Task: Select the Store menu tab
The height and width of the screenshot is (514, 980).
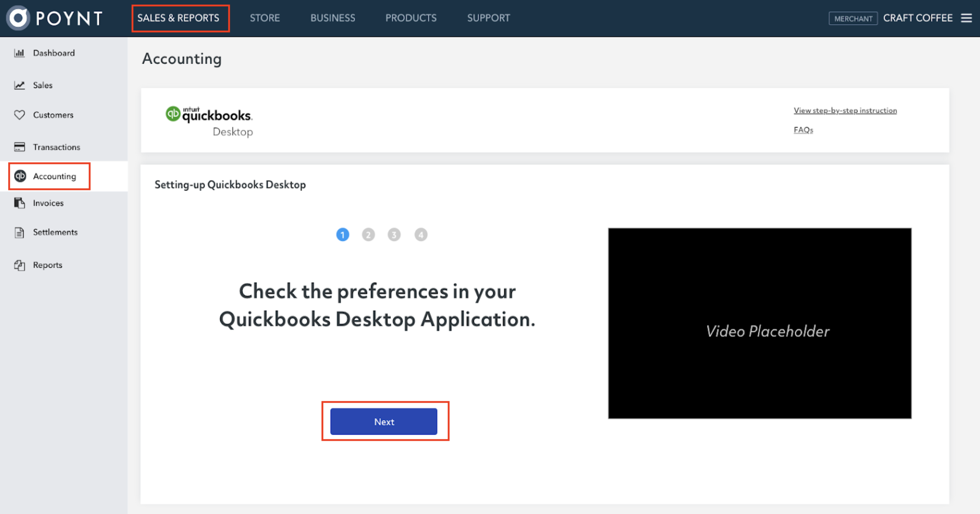Action: [x=265, y=18]
